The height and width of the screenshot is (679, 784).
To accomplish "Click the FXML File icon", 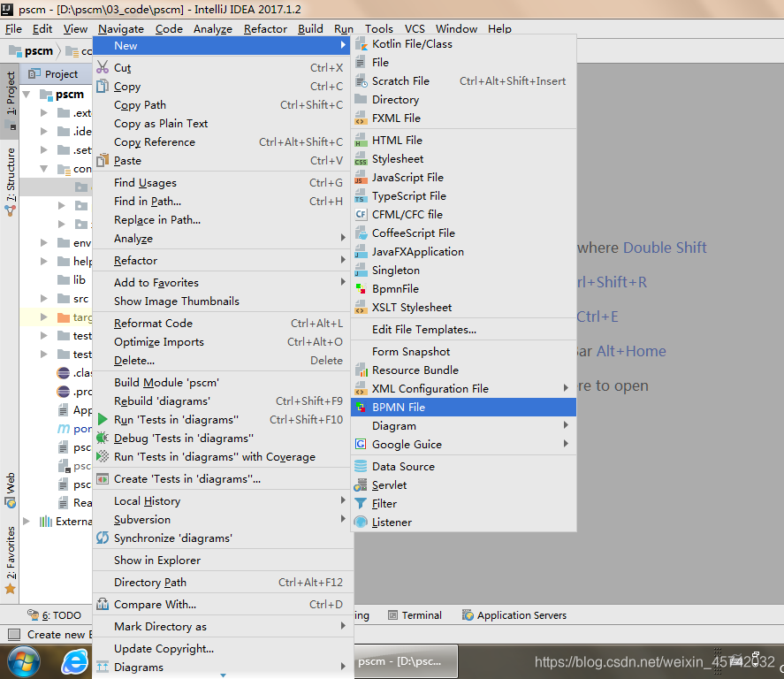I will [361, 118].
